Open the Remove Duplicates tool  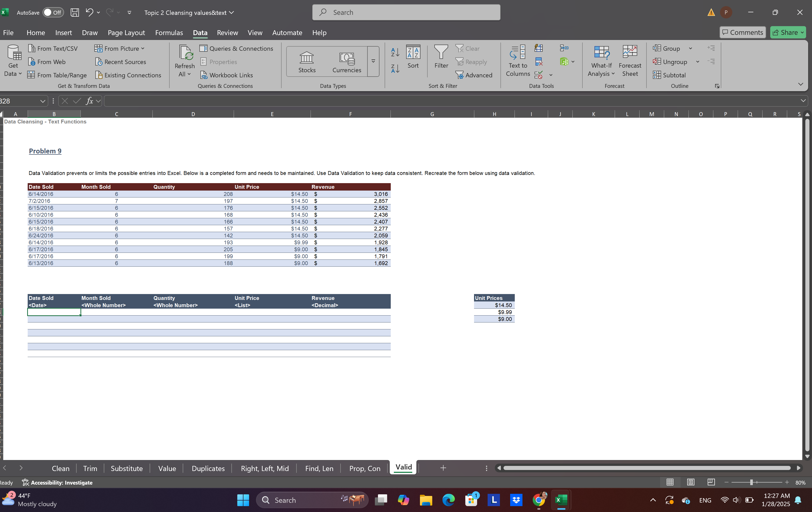539,62
